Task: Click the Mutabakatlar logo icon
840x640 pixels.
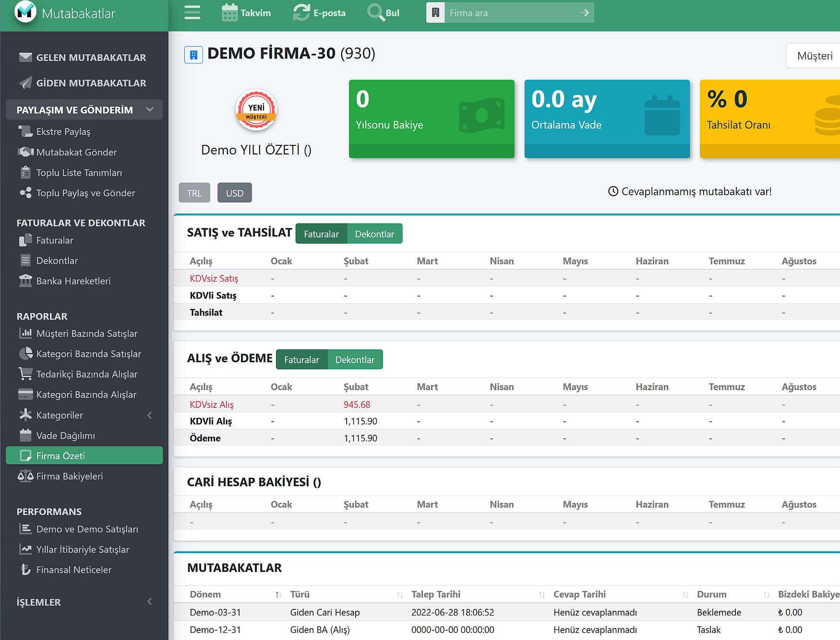Action: pos(25,12)
